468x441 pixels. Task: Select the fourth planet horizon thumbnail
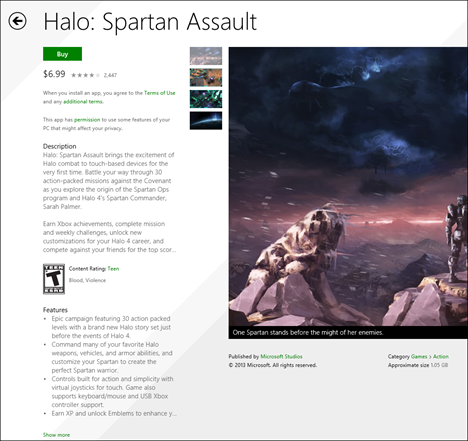coord(206,120)
